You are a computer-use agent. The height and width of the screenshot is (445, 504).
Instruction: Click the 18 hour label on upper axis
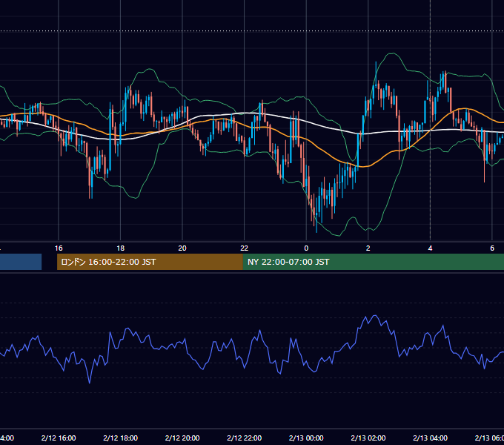coord(121,248)
